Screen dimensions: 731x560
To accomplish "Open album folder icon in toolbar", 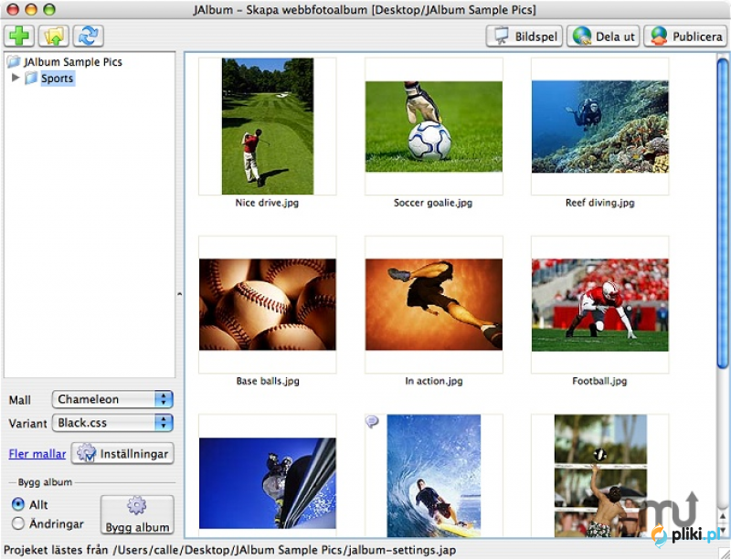I will click(54, 36).
